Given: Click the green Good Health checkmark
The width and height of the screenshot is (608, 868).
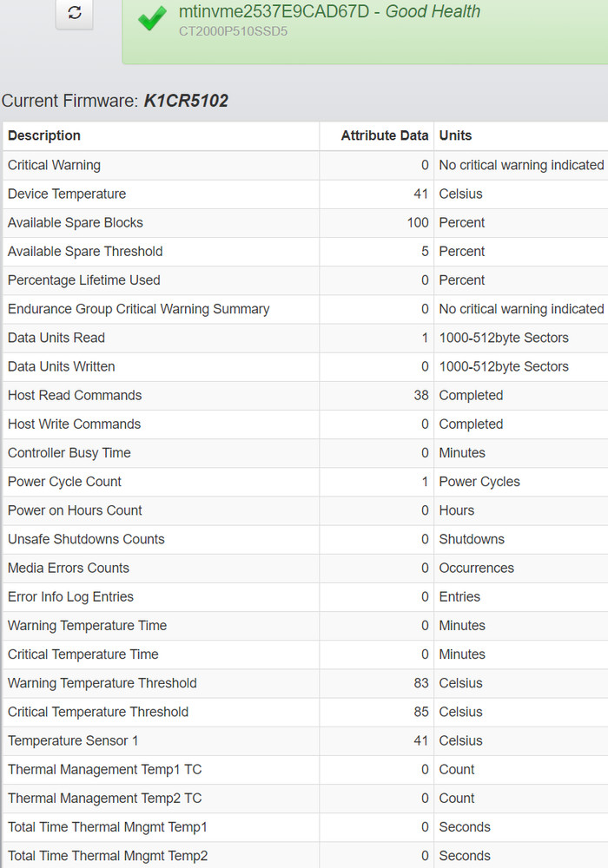Looking at the screenshot, I should tap(153, 18).
